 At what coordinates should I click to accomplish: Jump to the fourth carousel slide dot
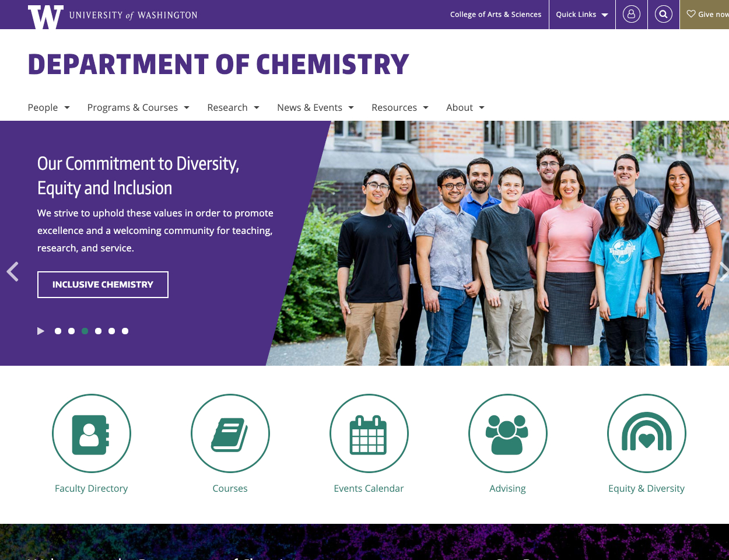coord(98,331)
